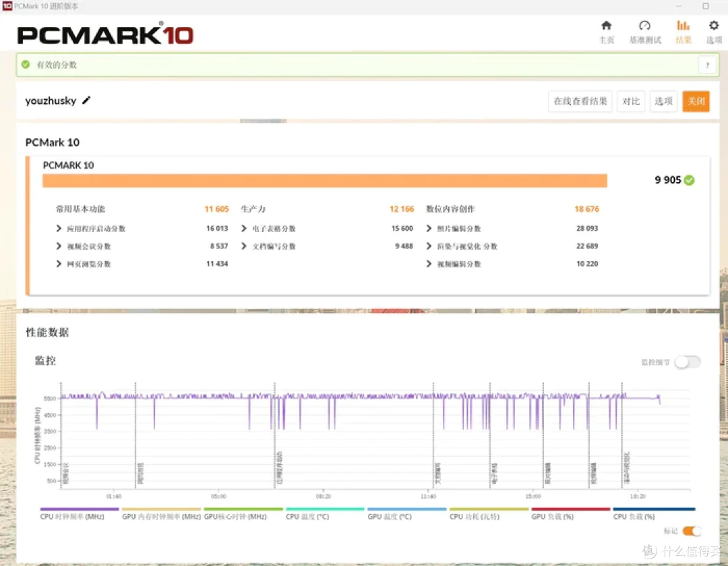Click the Essentials score 11 605
The height and width of the screenshot is (566, 728).
[216, 209]
